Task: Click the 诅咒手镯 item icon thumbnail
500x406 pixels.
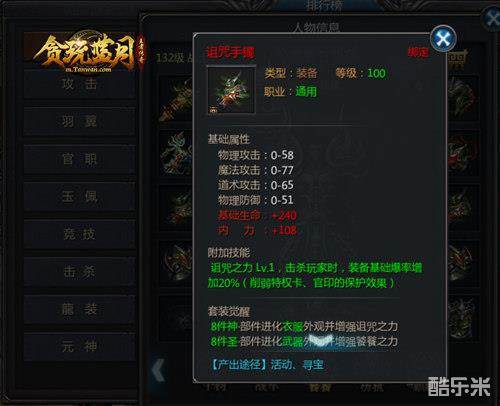Action: tap(231, 90)
